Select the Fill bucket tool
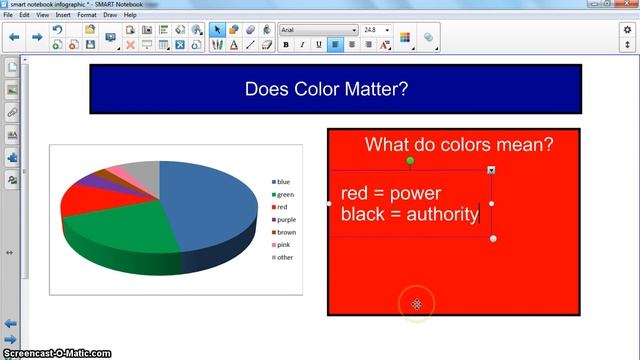 click(267, 29)
